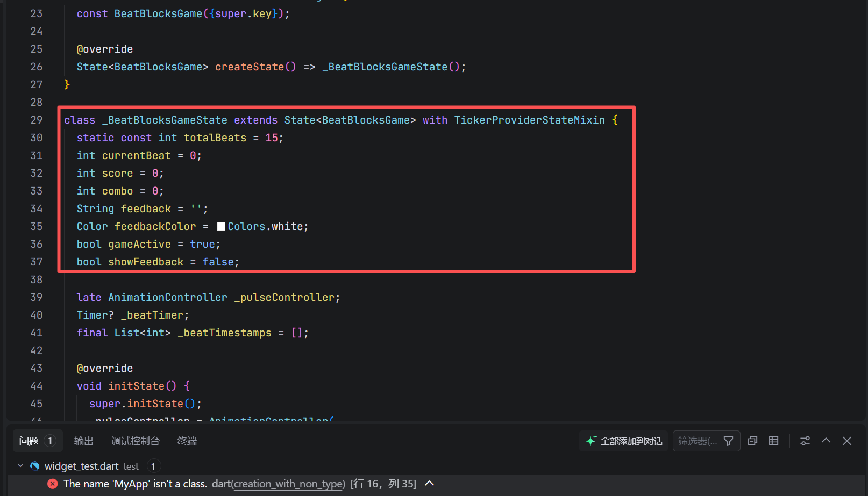
Task: Switch to the 终端 terminal tab
Action: (x=187, y=441)
